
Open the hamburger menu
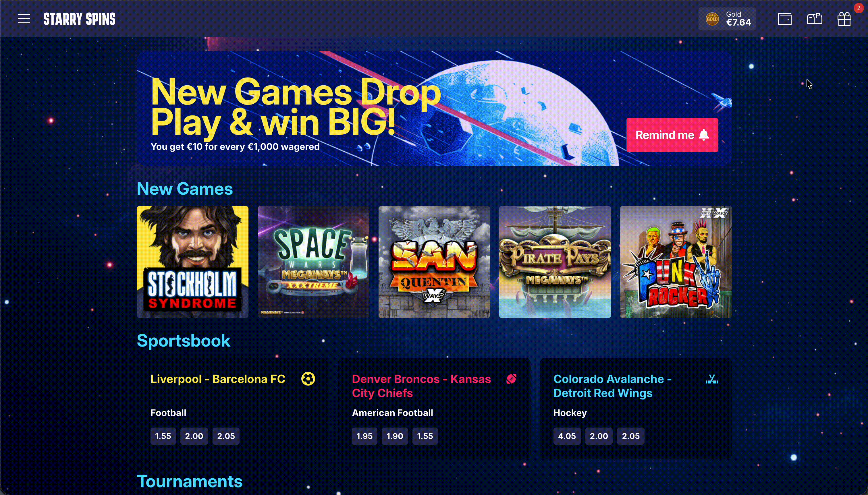click(24, 19)
